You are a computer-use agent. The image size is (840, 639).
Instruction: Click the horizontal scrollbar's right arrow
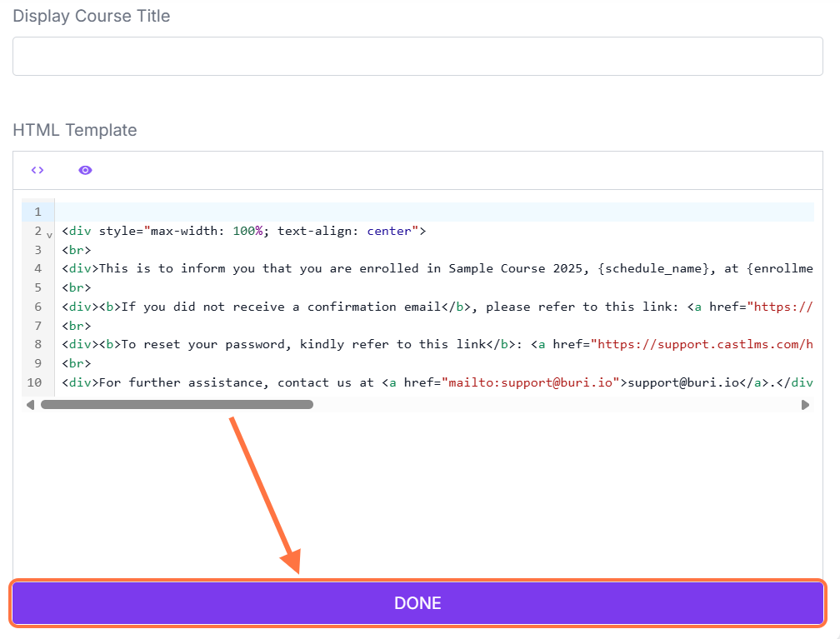[x=805, y=405]
